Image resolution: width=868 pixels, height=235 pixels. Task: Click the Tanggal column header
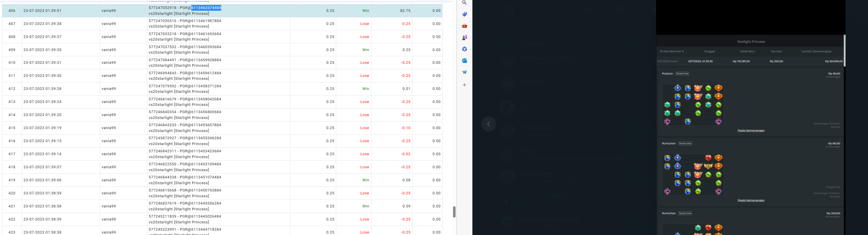pyautogui.click(x=709, y=52)
